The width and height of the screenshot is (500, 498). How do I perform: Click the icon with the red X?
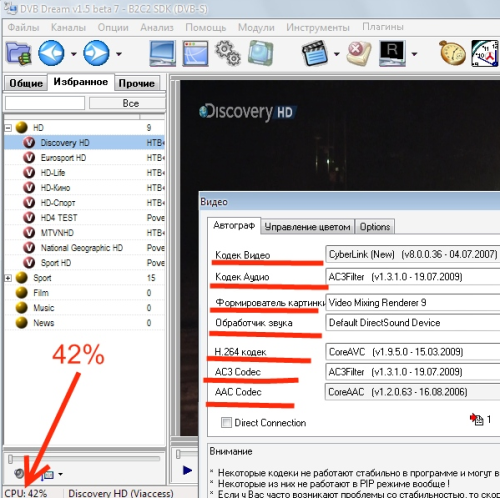(359, 53)
